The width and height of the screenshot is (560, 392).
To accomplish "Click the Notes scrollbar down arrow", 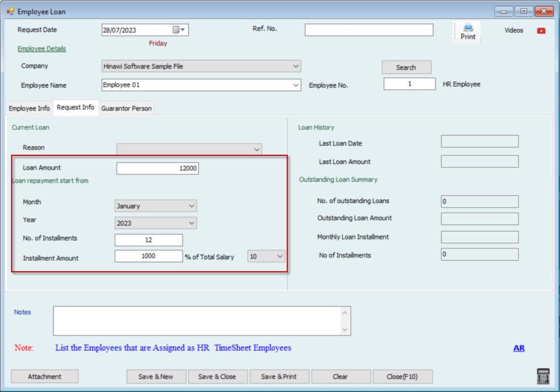I will pos(345,330).
